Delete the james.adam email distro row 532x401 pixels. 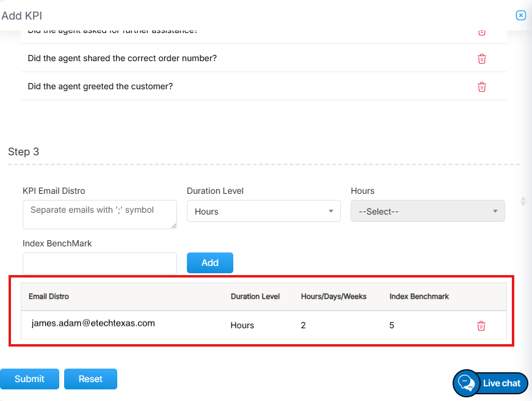(x=481, y=326)
